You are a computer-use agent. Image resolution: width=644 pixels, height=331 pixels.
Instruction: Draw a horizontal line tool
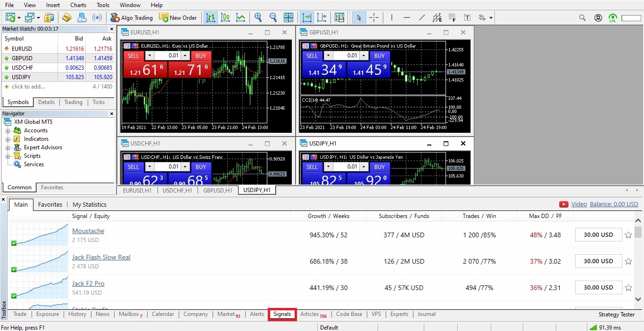point(407,17)
